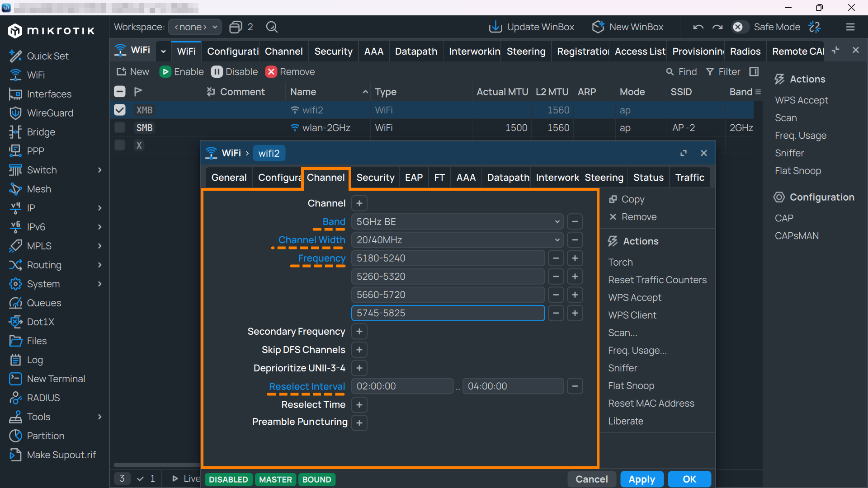Click the redo arrow icon

[x=717, y=27]
